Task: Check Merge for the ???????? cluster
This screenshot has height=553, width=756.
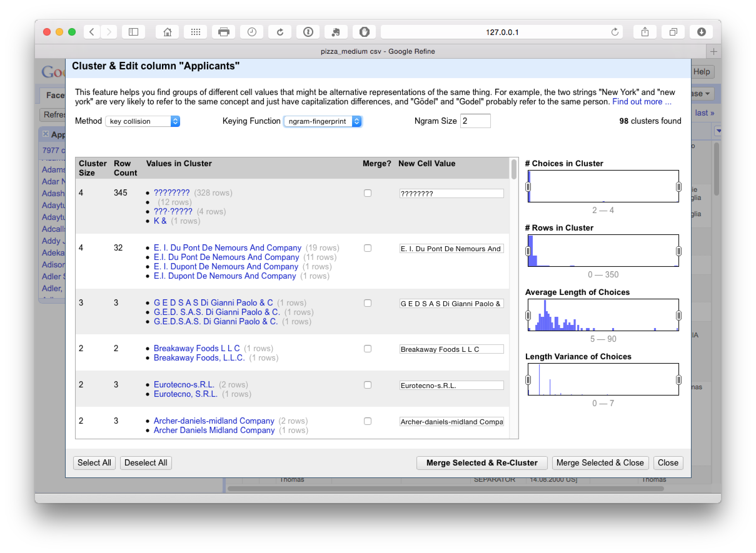Action: point(367,193)
